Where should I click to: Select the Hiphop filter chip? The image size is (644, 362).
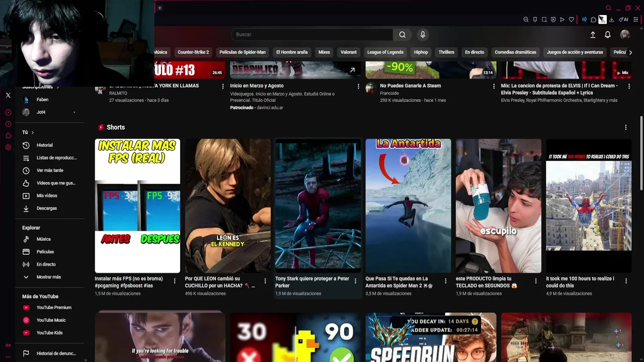click(x=421, y=52)
